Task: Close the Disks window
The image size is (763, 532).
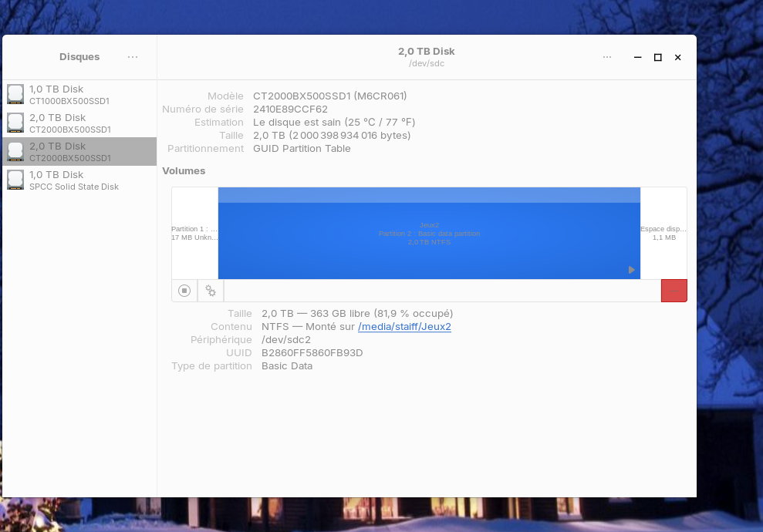Action: (x=677, y=57)
